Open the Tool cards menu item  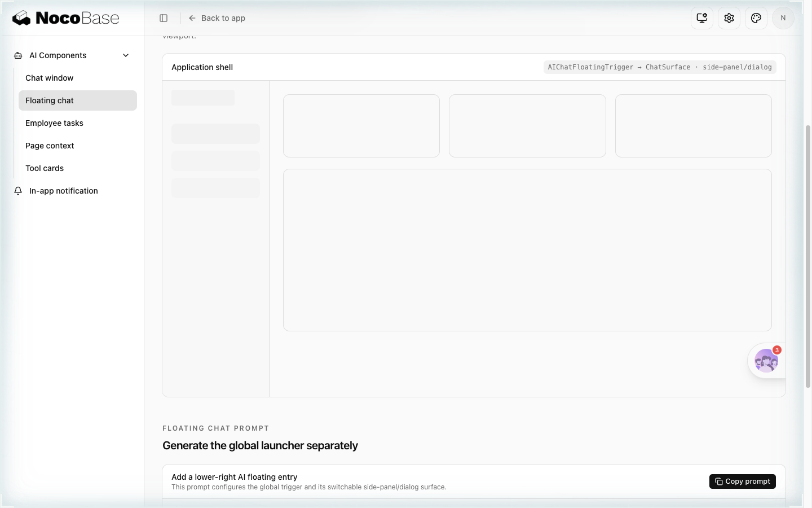click(x=78, y=168)
